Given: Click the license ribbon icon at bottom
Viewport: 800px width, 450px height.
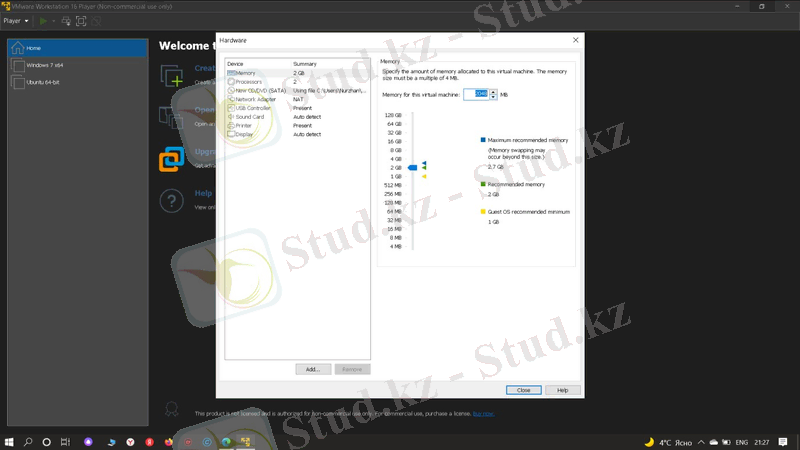Looking at the screenshot, I should (171, 409).
